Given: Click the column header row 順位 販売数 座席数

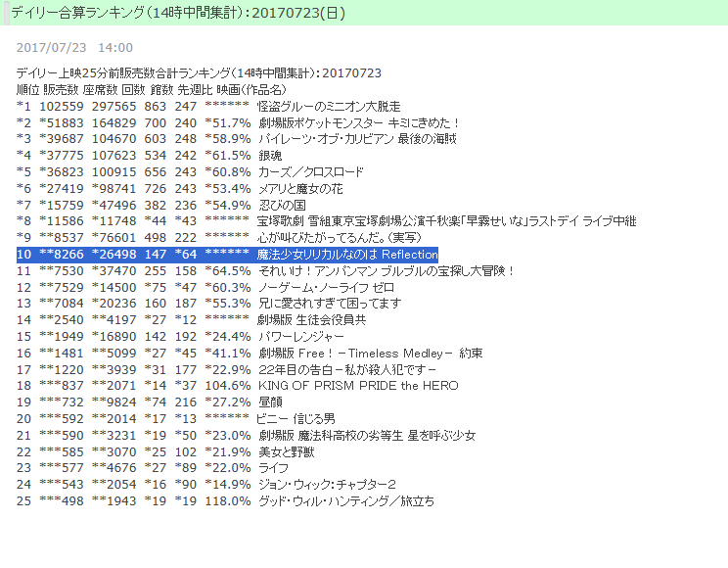Looking at the screenshot, I should [152, 90].
